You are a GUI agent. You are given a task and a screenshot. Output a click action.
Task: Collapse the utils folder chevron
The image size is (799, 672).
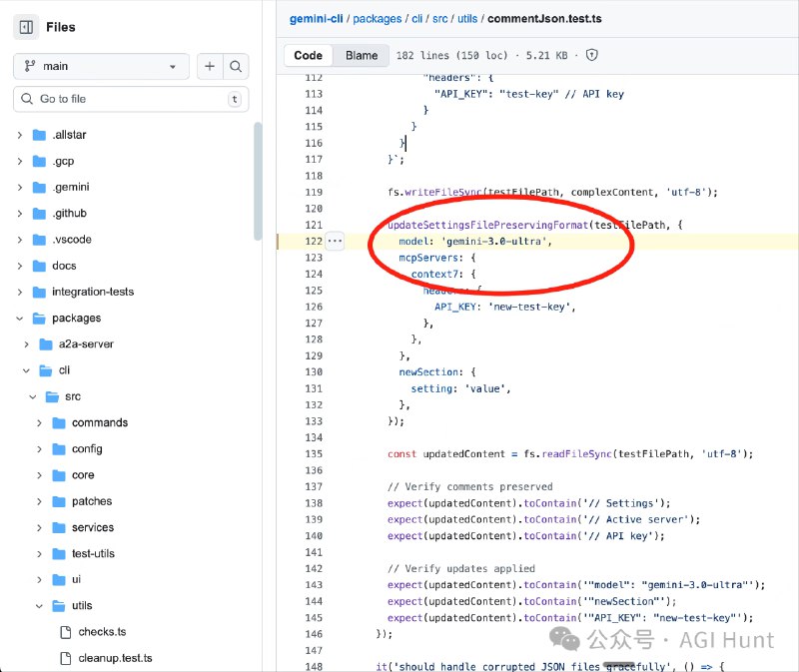tap(39, 606)
